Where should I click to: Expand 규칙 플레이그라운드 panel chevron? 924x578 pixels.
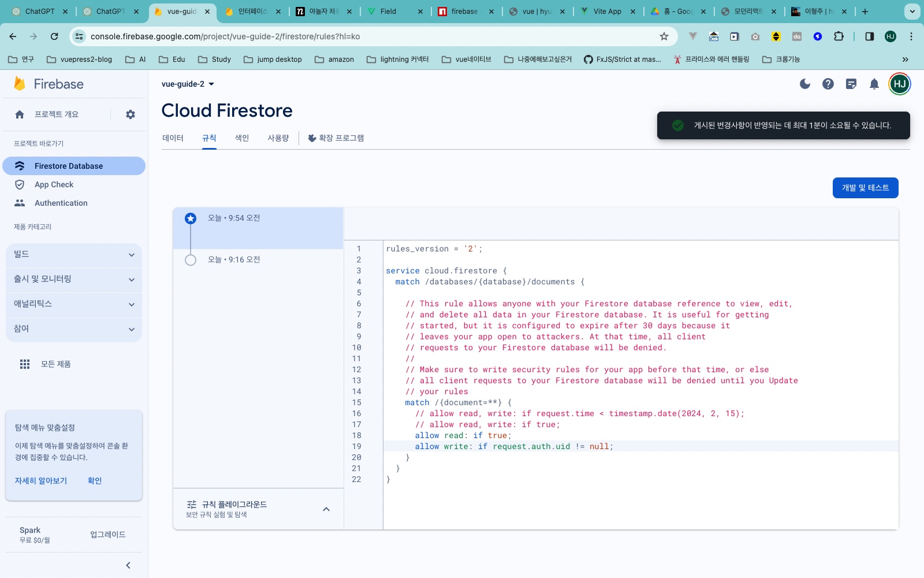pos(326,509)
